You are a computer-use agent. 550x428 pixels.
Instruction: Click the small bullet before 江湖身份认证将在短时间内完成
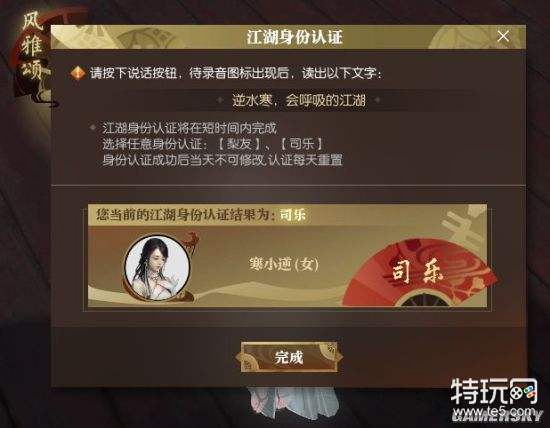[x=93, y=128]
